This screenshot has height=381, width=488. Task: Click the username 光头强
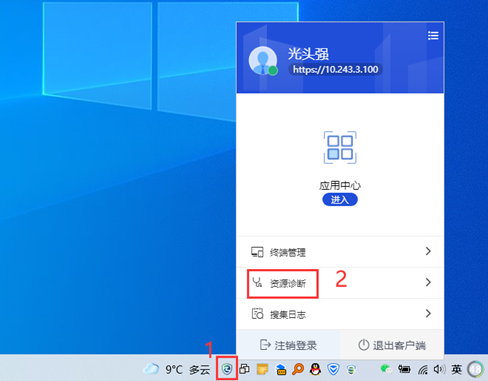tap(308, 54)
